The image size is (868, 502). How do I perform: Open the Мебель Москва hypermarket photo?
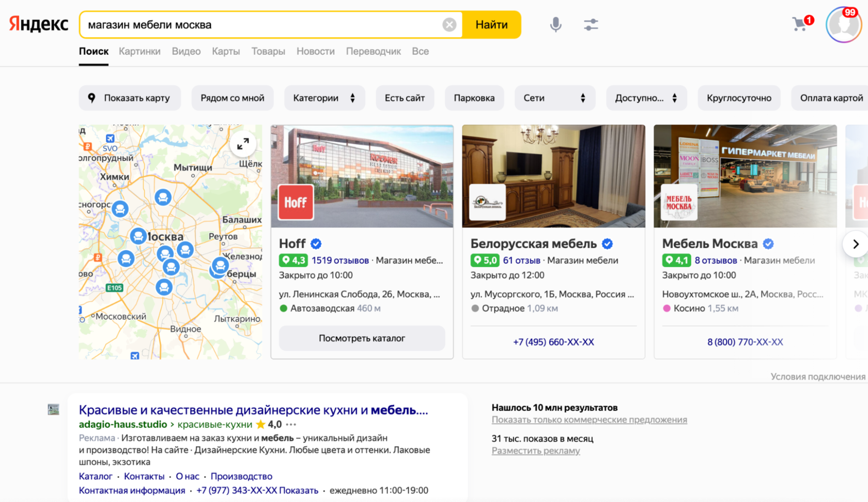click(745, 176)
